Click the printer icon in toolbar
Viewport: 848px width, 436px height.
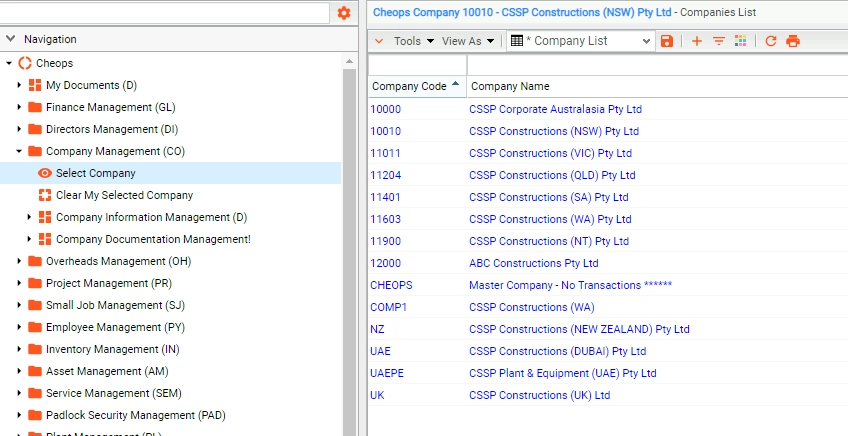coord(793,41)
